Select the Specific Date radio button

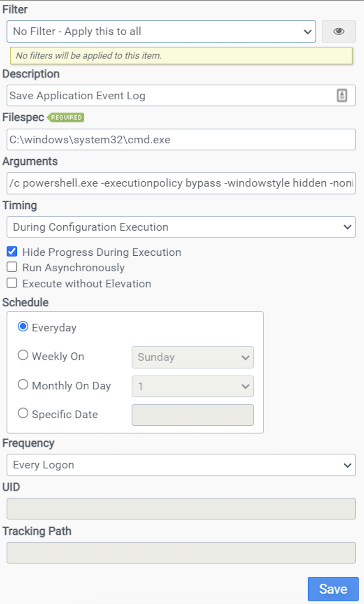23,413
